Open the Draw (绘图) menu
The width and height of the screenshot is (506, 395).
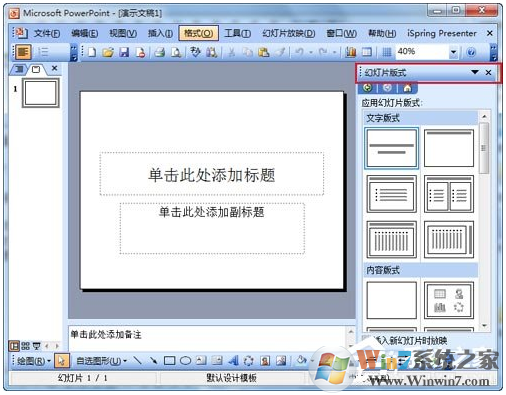pyautogui.click(x=33, y=361)
